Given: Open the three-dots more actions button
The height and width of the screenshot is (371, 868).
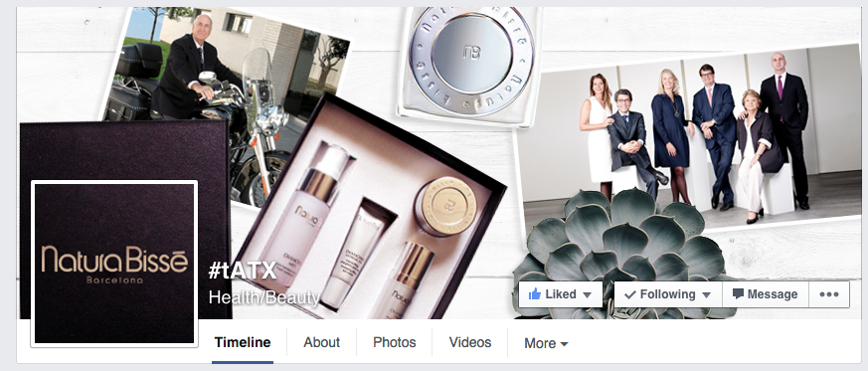Looking at the screenshot, I should [x=828, y=294].
